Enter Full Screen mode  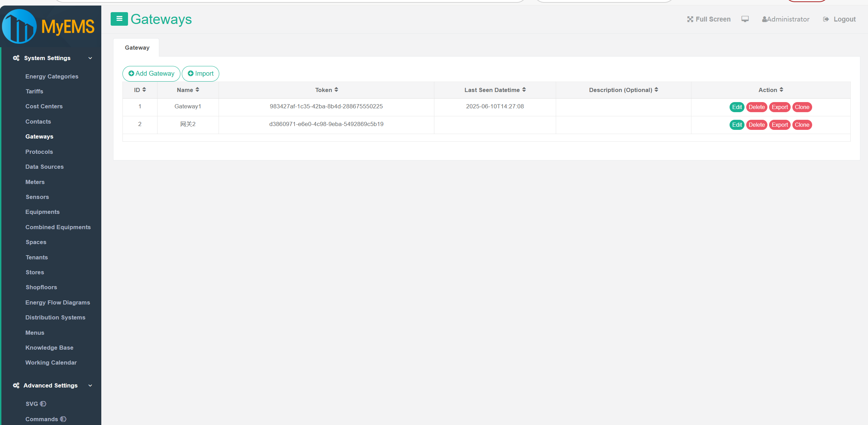709,19
